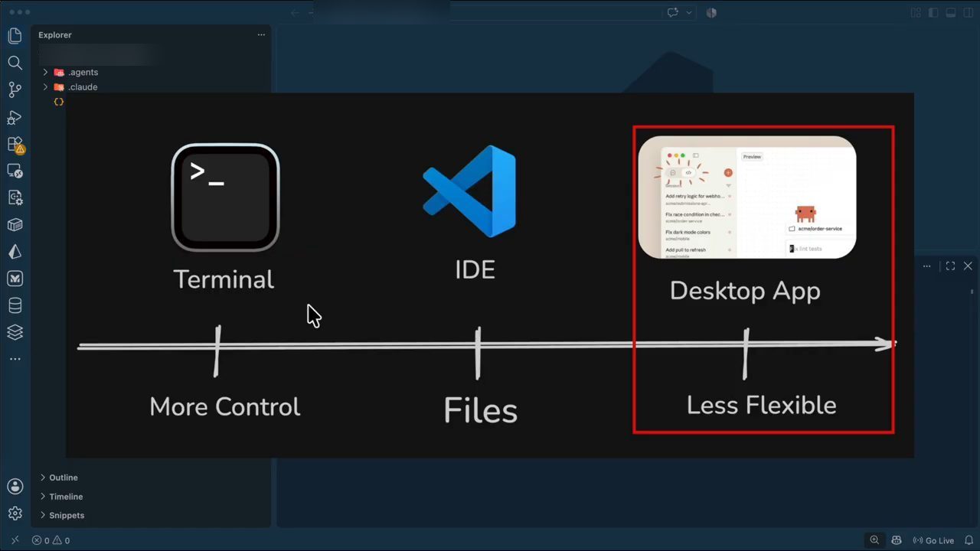Screen dimensions: 980x551
Task: Open Customize Layout in title bar
Action: click(x=916, y=12)
